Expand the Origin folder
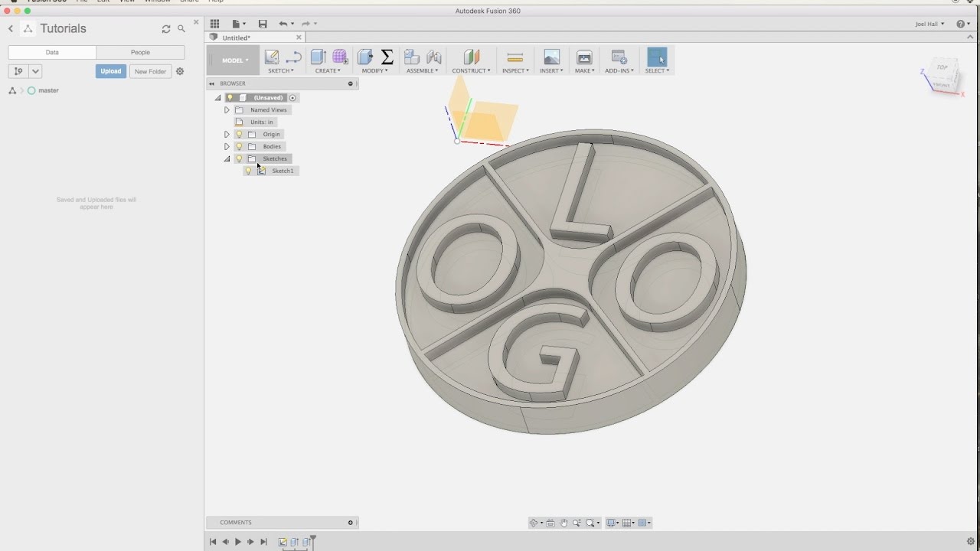The width and height of the screenshot is (980, 551). [x=227, y=135]
